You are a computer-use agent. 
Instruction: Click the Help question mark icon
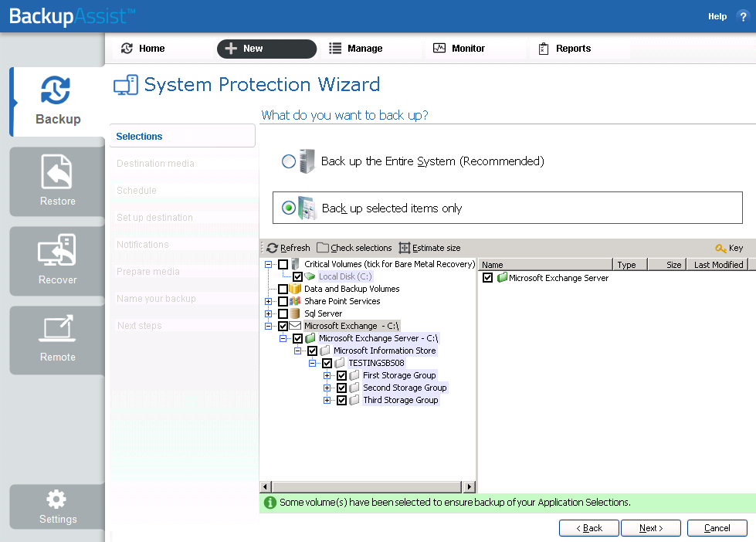click(x=743, y=16)
